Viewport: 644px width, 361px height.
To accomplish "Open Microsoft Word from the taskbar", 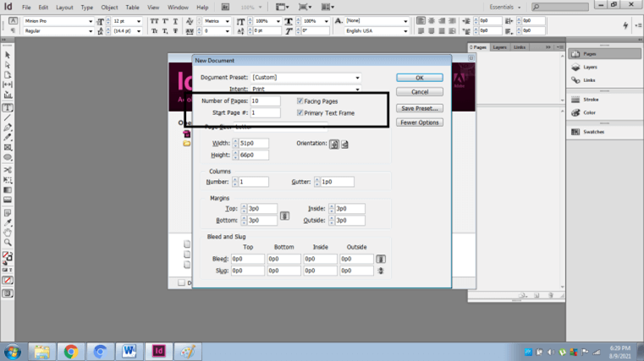I will 129,352.
